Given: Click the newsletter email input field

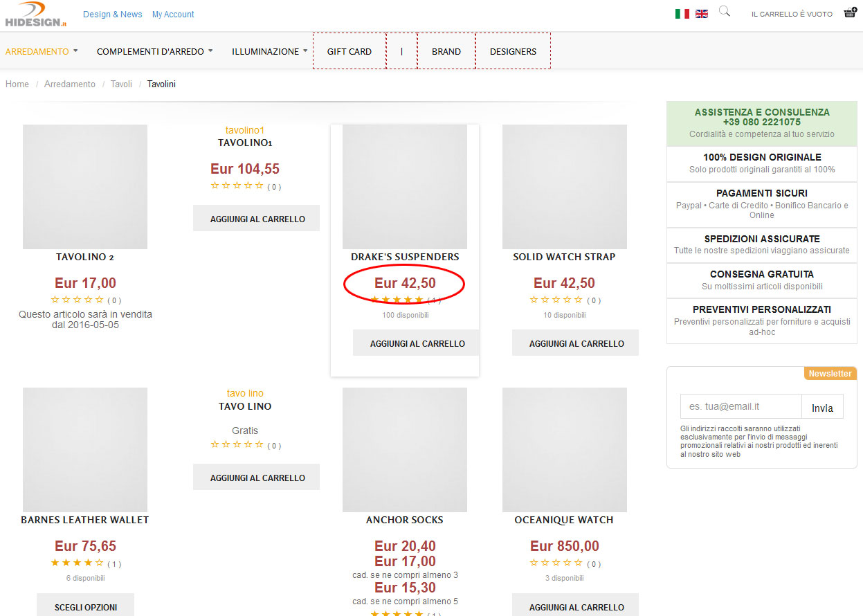Looking at the screenshot, I should pos(741,407).
